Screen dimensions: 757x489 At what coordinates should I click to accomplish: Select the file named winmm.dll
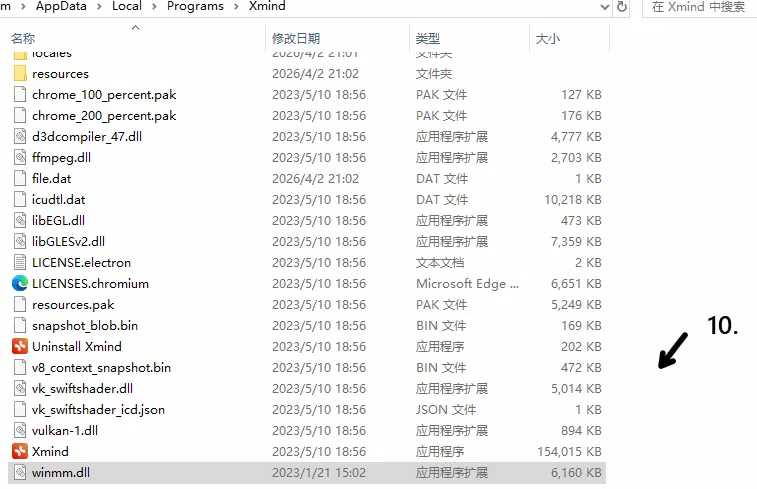(61, 473)
